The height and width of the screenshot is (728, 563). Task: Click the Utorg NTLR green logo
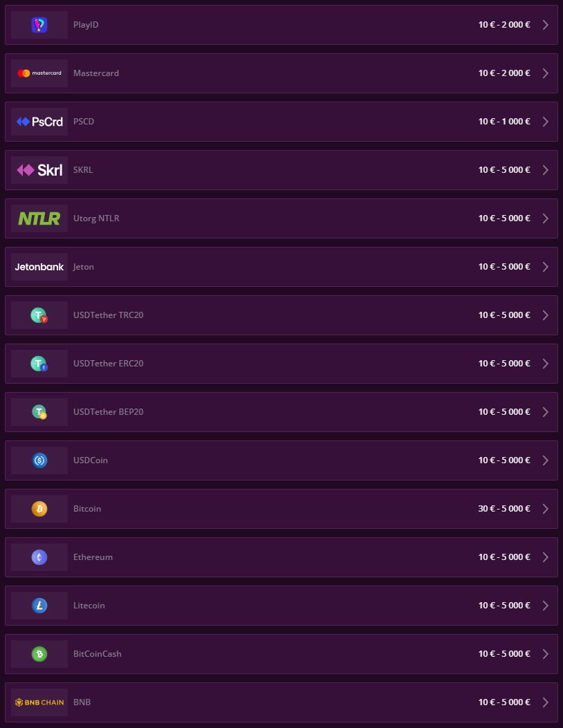click(x=39, y=218)
